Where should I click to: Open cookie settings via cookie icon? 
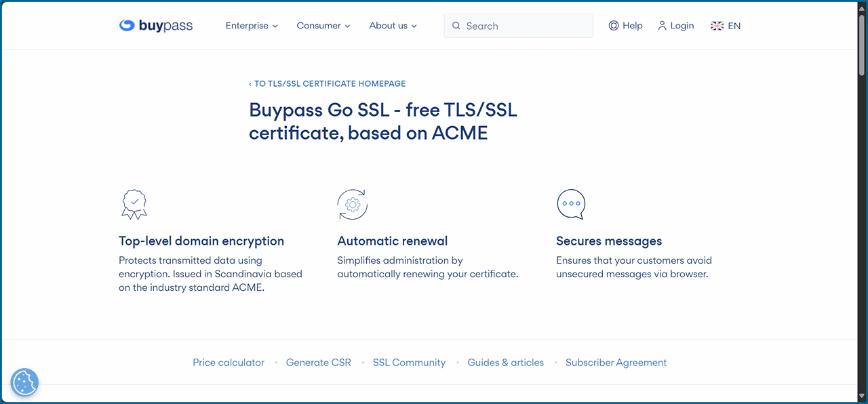[24, 383]
